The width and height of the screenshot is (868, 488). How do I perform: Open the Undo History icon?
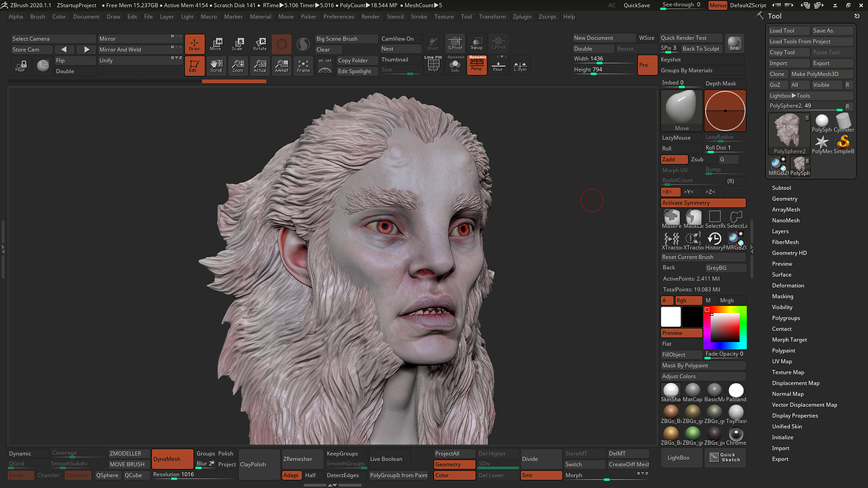click(714, 239)
